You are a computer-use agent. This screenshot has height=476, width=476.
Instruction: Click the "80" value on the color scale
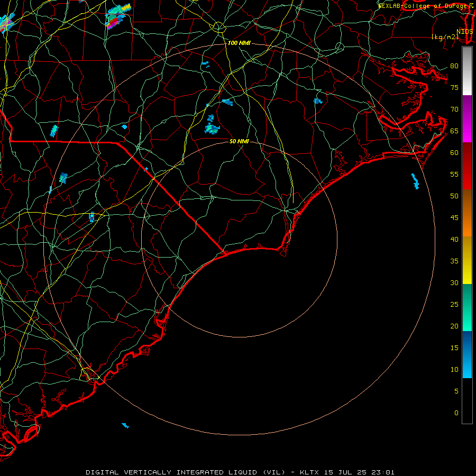(454, 66)
